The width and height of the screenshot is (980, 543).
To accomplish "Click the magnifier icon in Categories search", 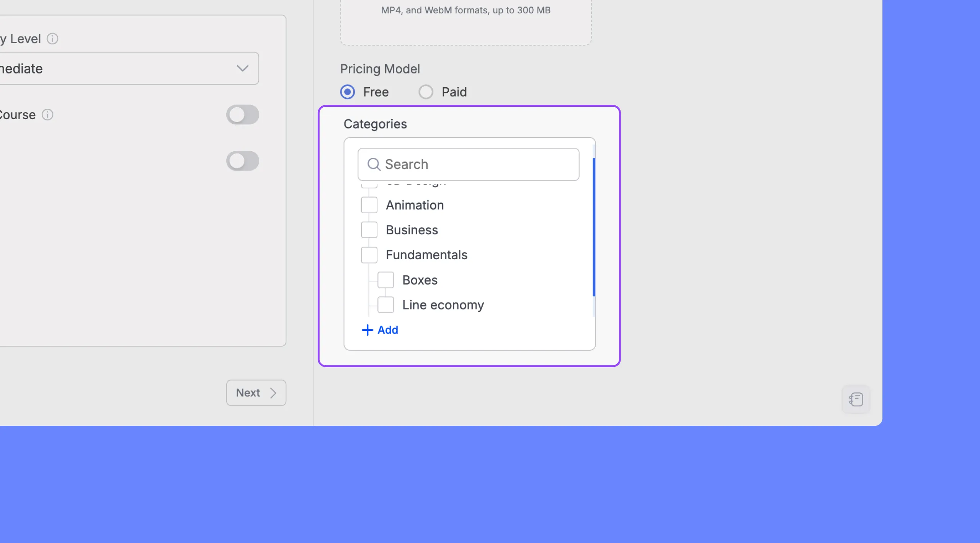I will (x=374, y=164).
